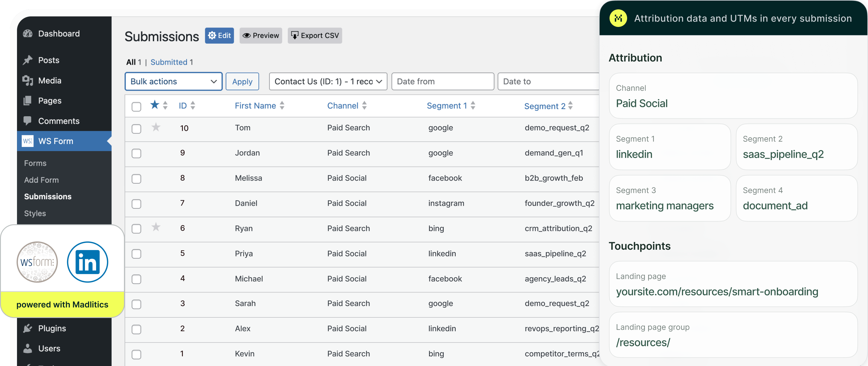Screen dimensions: 868x366
Task: Sort by Segment 1 sort arrows
Action: pos(473,105)
